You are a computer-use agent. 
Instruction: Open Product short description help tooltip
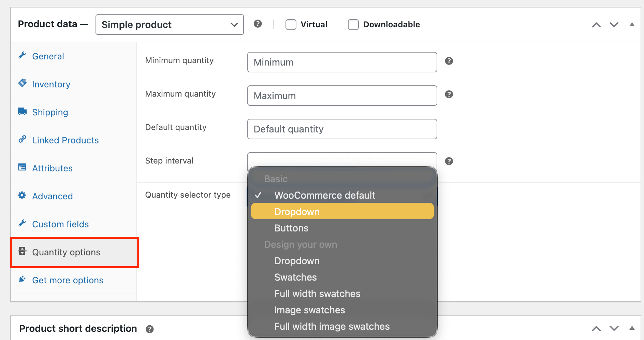(x=149, y=329)
